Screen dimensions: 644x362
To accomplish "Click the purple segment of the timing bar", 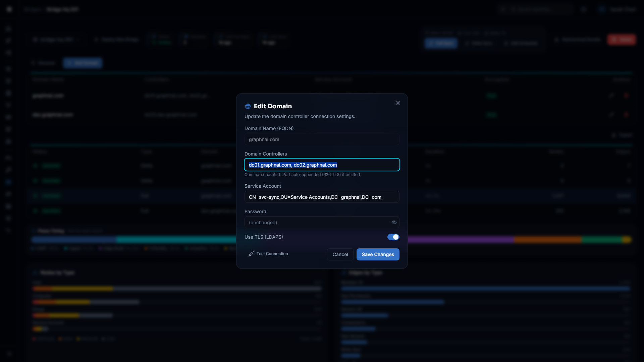I will coord(460,239).
